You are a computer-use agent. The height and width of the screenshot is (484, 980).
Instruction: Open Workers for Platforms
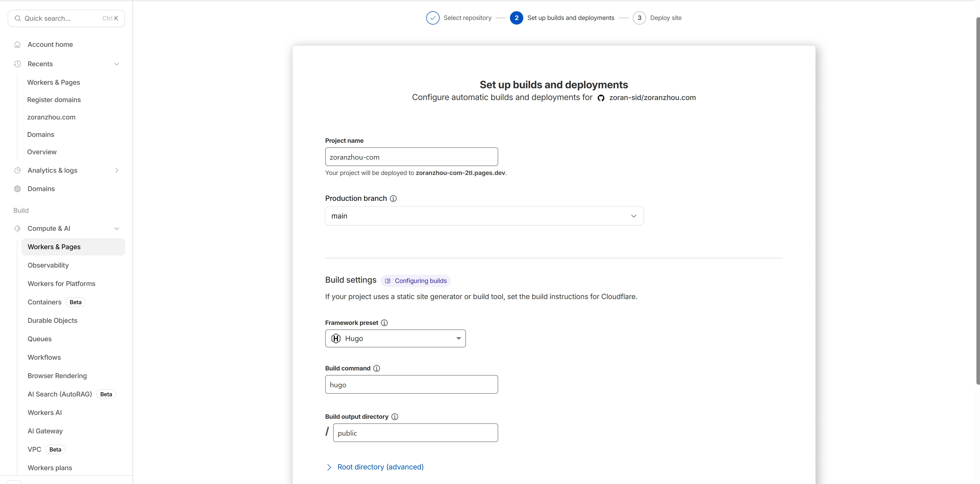pyautogui.click(x=62, y=284)
